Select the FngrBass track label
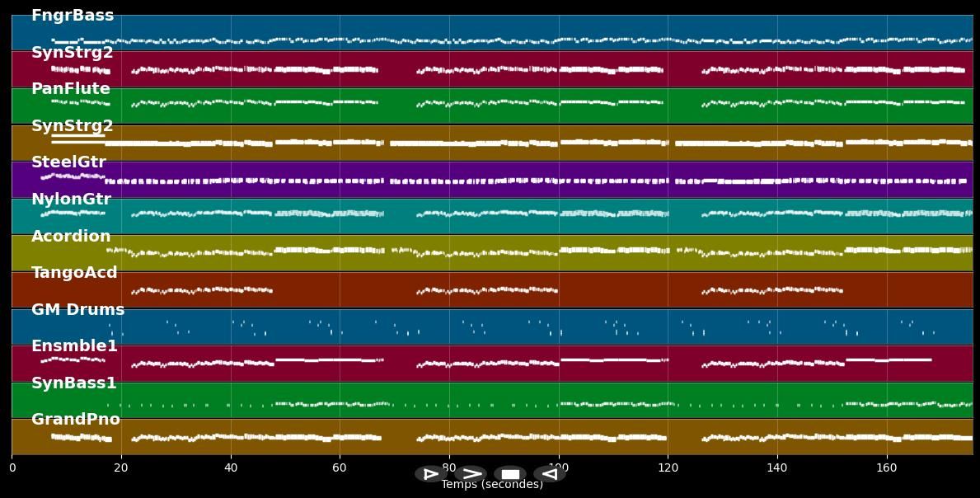980x498 pixels. (73, 16)
